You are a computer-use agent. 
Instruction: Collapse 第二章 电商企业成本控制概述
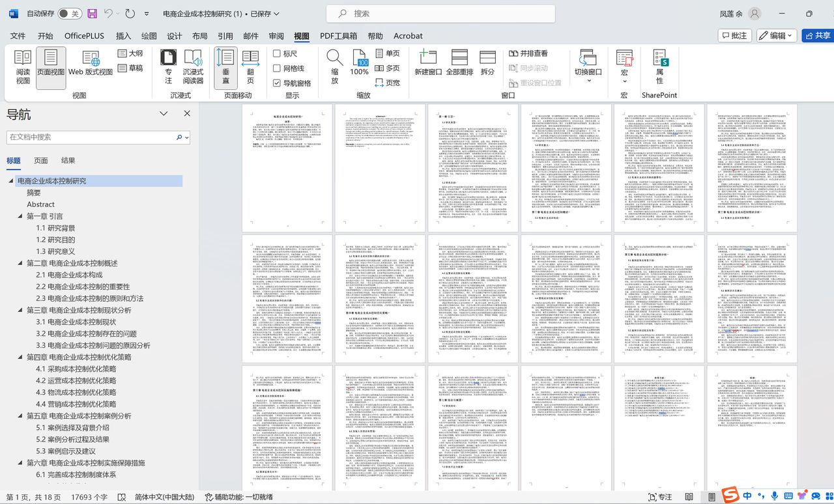click(x=20, y=263)
